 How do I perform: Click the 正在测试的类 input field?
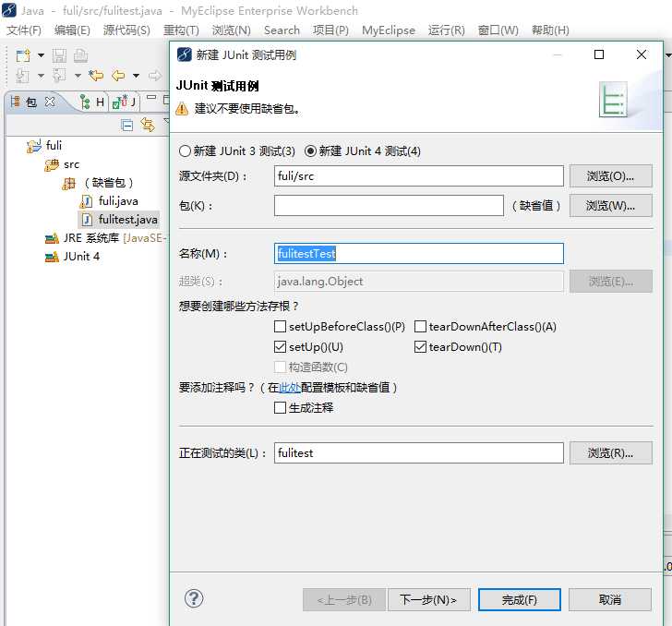[x=419, y=453]
